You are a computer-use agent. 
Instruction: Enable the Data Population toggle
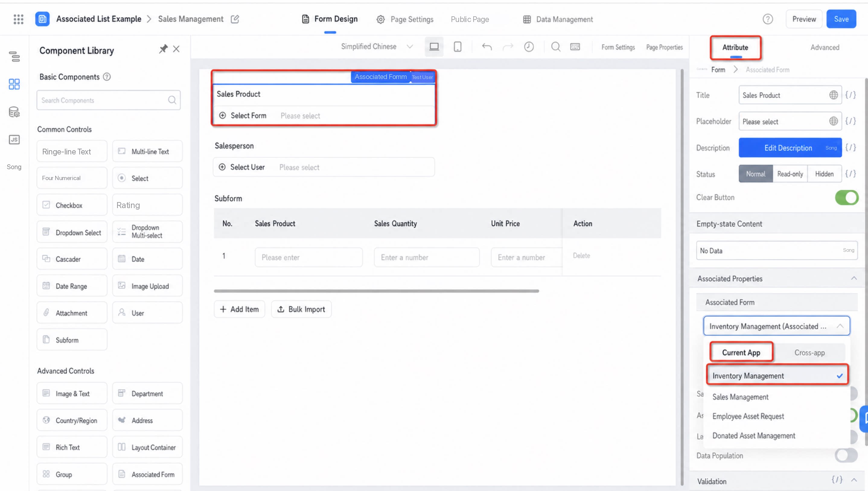[846, 455]
